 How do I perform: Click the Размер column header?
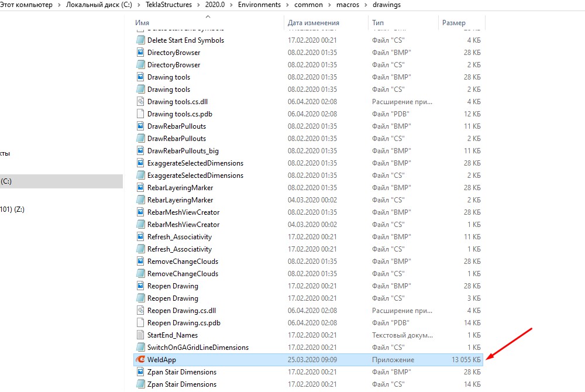(453, 23)
